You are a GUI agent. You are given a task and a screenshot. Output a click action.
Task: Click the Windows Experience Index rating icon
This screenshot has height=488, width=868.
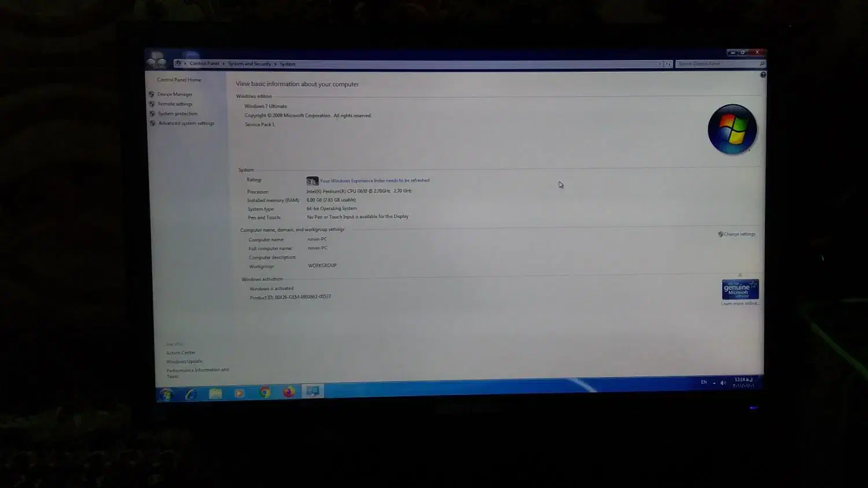[x=312, y=181]
